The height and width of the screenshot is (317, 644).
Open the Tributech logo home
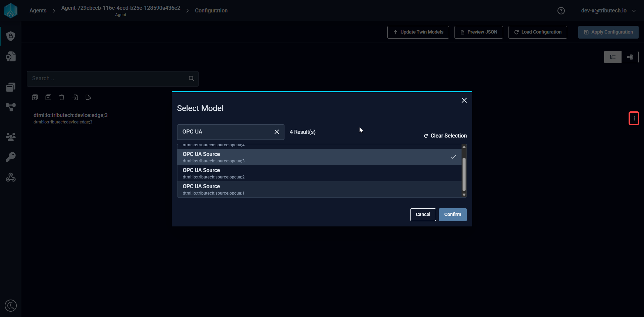pyautogui.click(x=11, y=10)
